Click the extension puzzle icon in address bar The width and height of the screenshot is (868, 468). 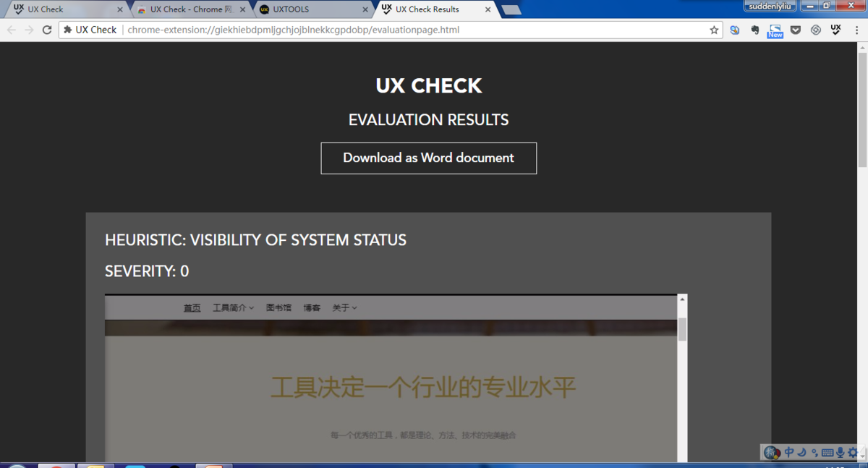68,30
